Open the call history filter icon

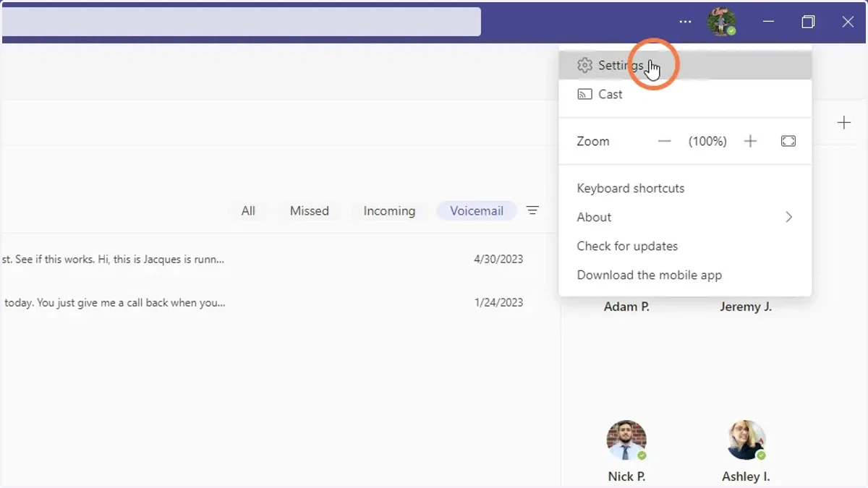[532, 211]
